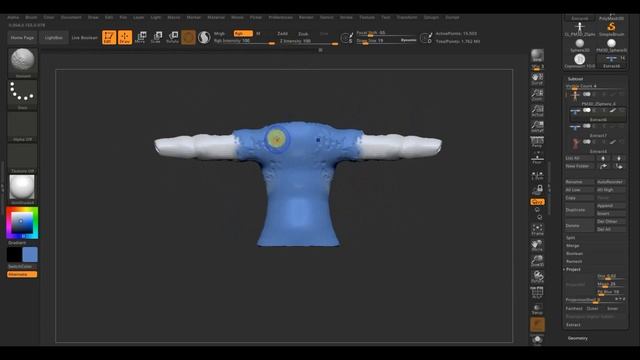Click the Move view icon
Viewport: 640px width, 360px height.
point(537,245)
